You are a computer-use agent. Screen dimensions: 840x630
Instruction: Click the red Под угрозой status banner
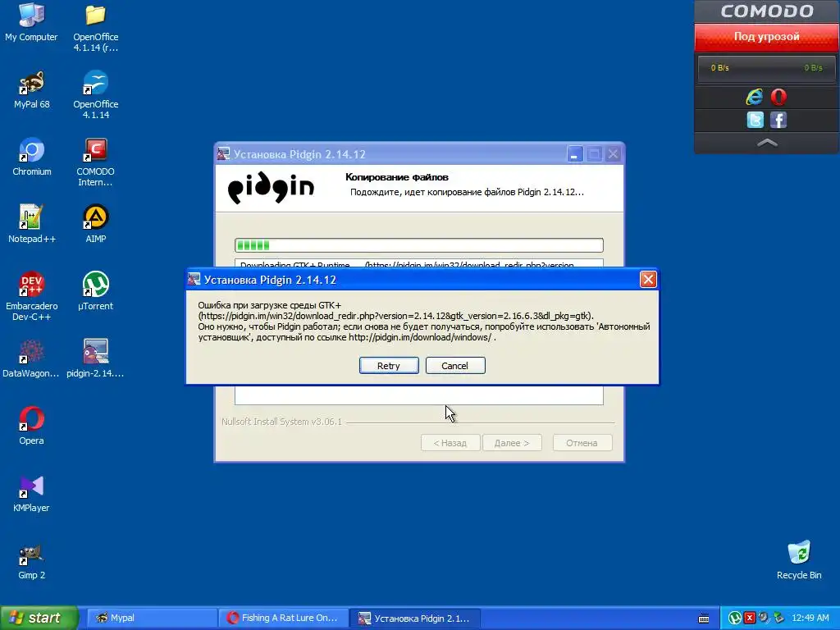(767, 37)
